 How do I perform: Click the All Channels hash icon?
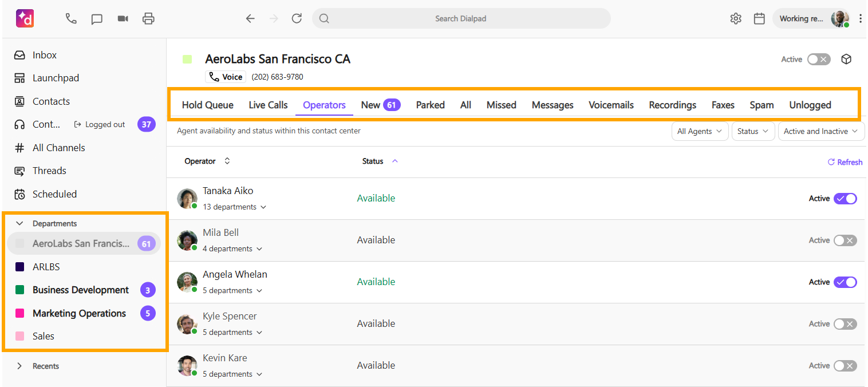coord(19,148)
